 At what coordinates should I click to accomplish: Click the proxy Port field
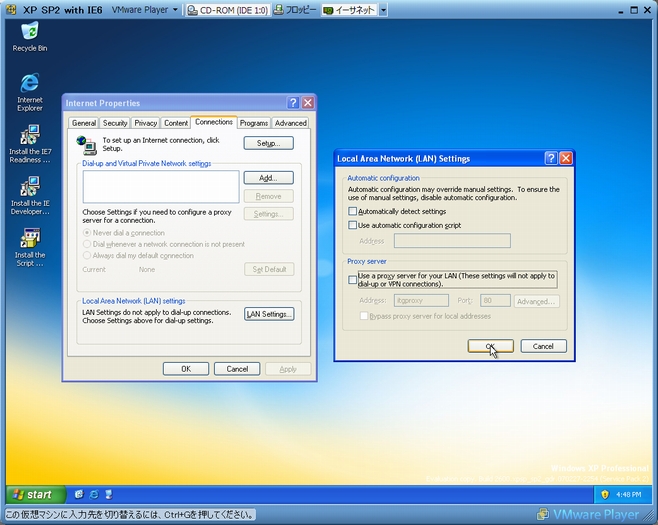[x=495, y=300]
